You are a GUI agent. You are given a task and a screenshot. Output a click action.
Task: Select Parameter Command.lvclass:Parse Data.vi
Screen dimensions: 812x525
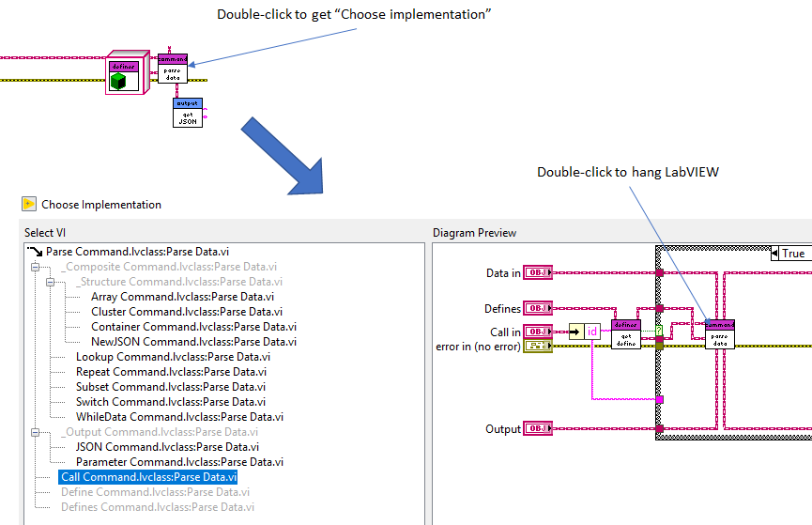179,462
